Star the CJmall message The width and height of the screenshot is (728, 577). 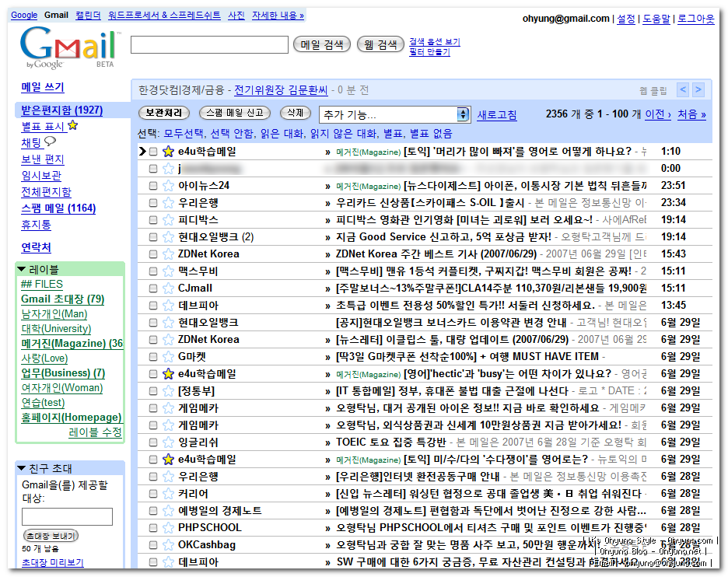(x=168, y=288)
